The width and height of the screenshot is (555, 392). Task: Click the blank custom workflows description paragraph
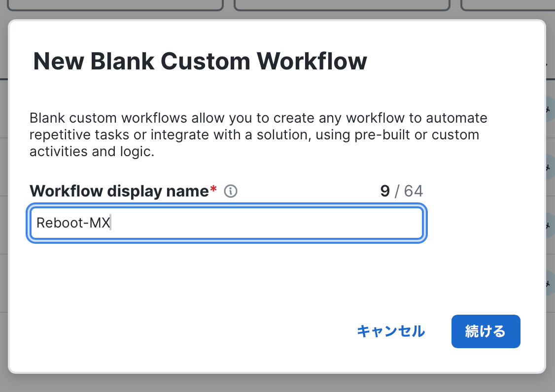click(x=258, y=134)
